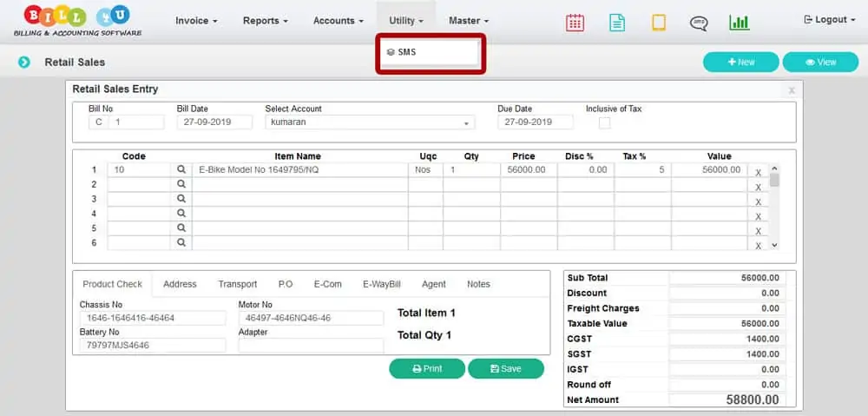This screenshot has width=868, height=416.
Task: Click the Tax % cell showing 5
Action: (x=642, y=170)
